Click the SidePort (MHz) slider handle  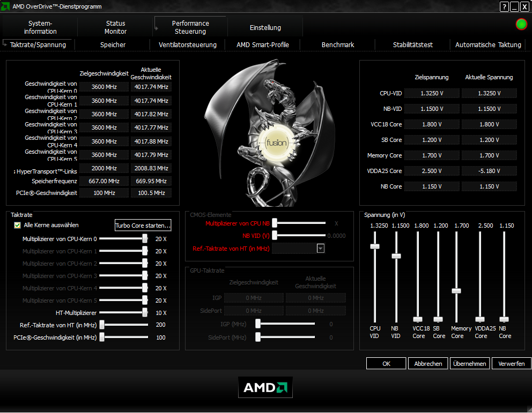click(258, 337)
